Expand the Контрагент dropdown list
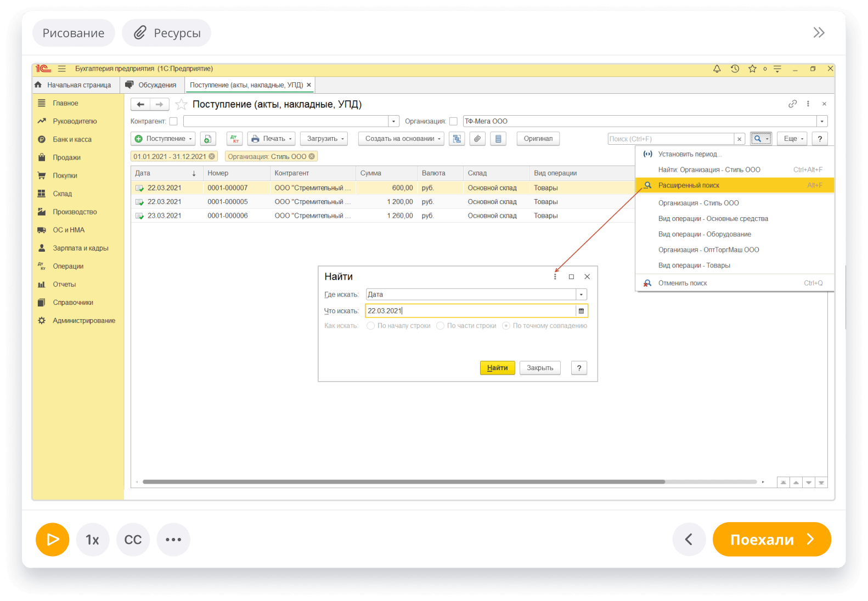868x601 pixels. click(x=393, y=121)
